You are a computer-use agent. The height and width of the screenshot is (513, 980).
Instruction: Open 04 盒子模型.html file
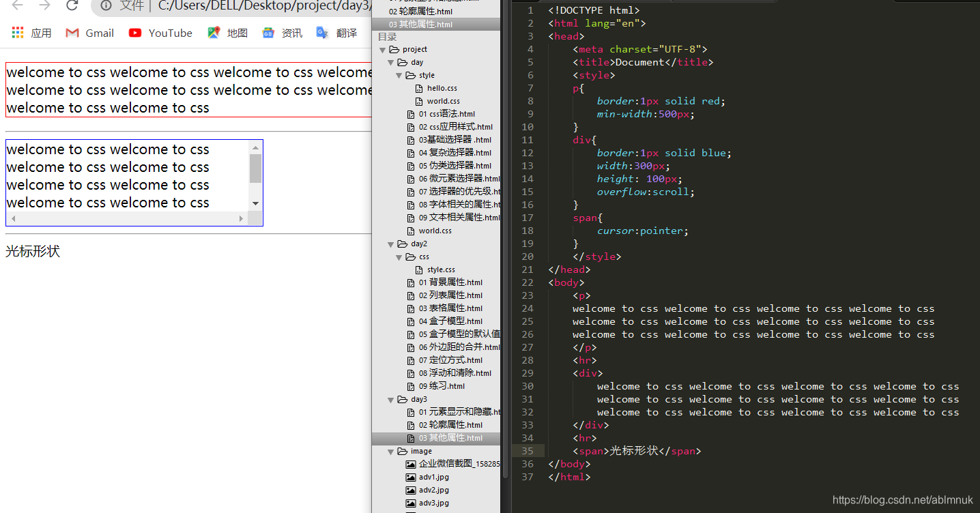(450, 321)
